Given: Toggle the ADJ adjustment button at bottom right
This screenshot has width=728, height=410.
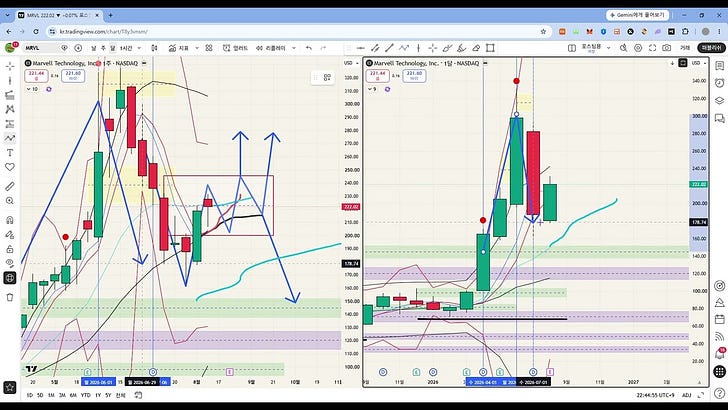Looking at the screenshot, I should pos(686,395).
